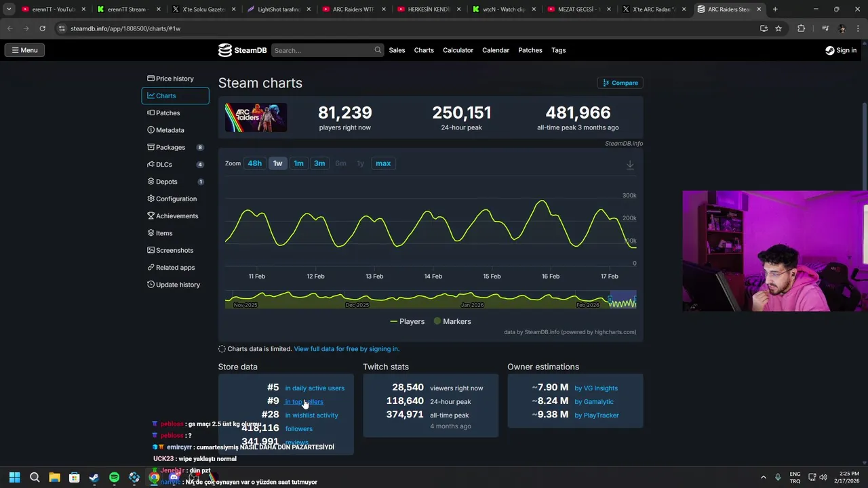Click the SteamDB logo
Viewport: 868px width, 488px height.
click(242, 50)
